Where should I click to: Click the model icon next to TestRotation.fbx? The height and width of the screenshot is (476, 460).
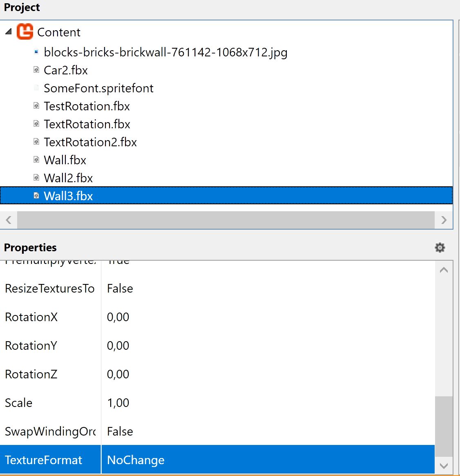pyautogui.click(x=36, y=106)
